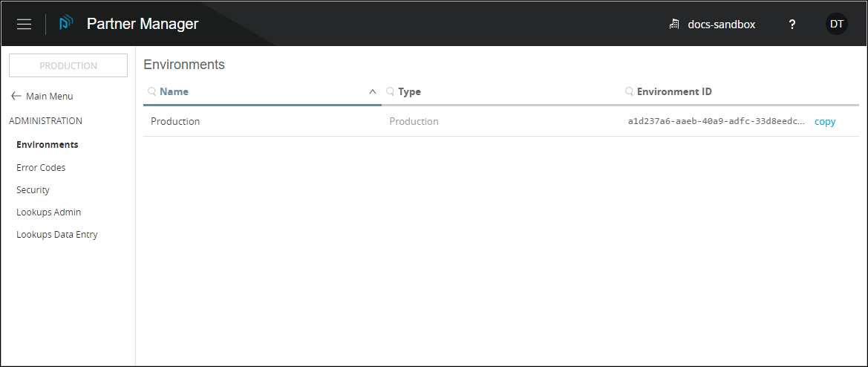Open the help question mark icon
Screen dimensions: 868x367
(x=792, y=25)
